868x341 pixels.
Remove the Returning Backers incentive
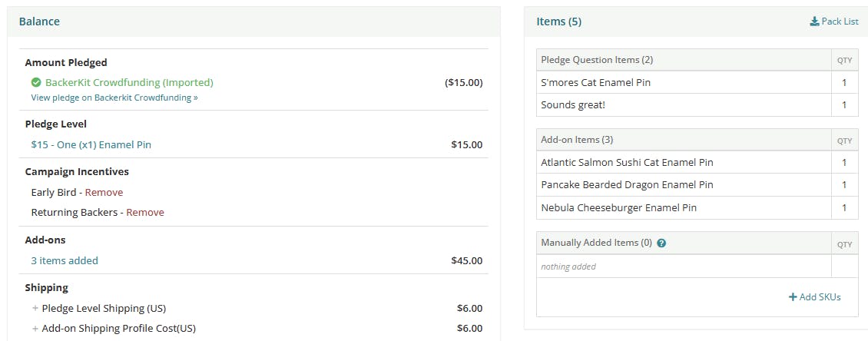(145, 212)
